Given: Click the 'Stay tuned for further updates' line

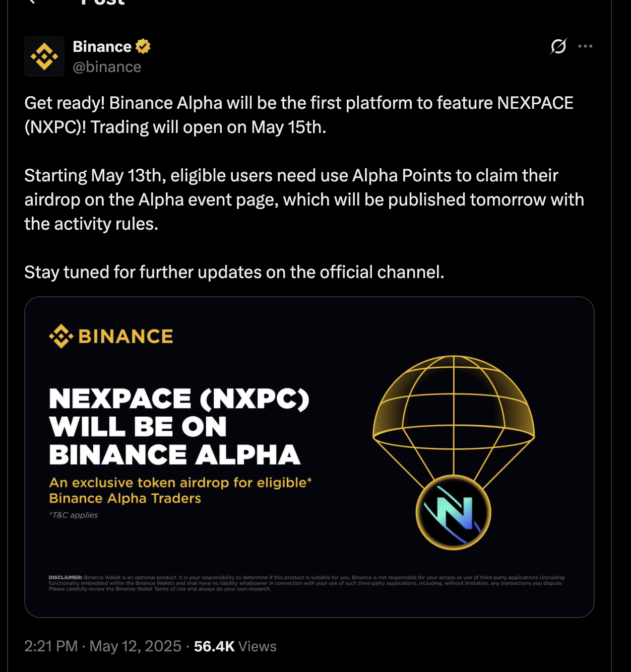Looking at the screenshot, I should click(x=234, y=272).
